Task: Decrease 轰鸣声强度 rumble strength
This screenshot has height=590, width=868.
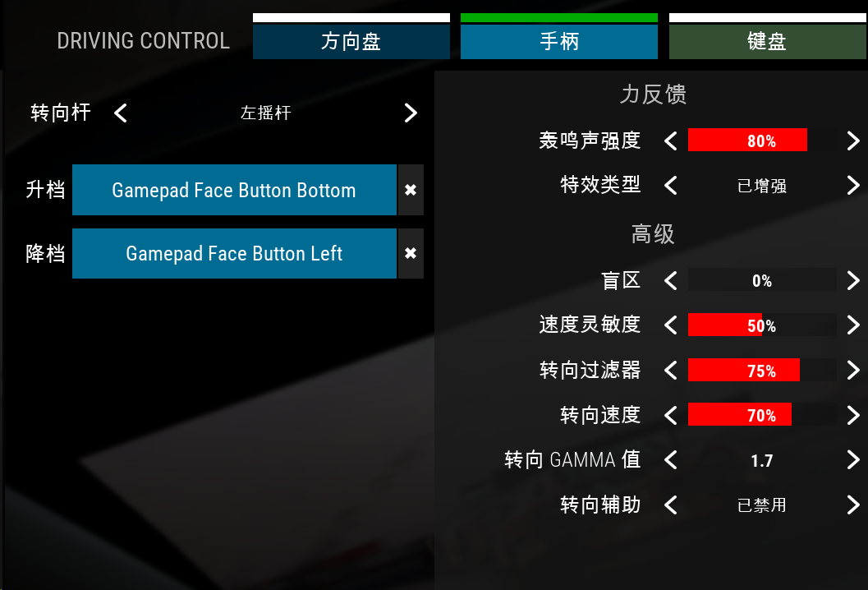Action: (x=671, y=141)
